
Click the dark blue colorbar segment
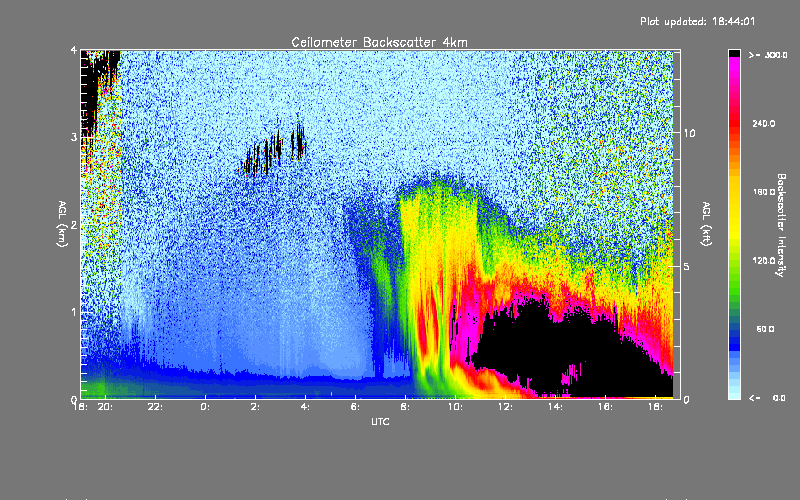[734, 338]
